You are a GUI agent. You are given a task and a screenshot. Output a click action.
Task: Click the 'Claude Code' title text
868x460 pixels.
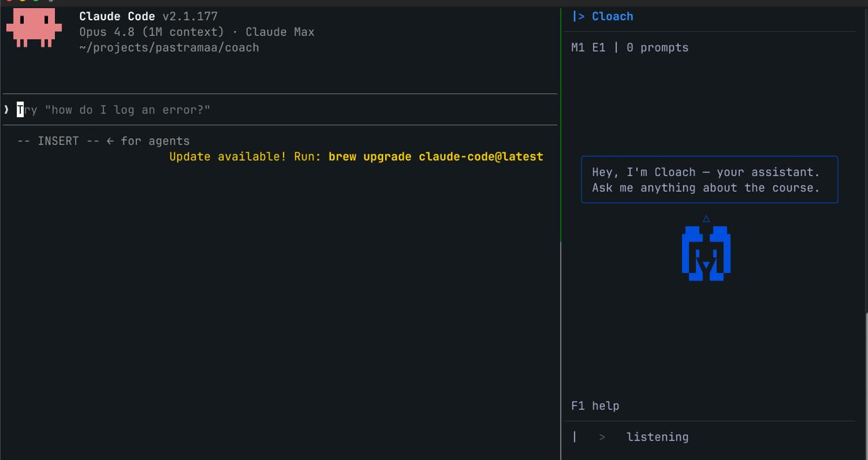coord(117,16)
